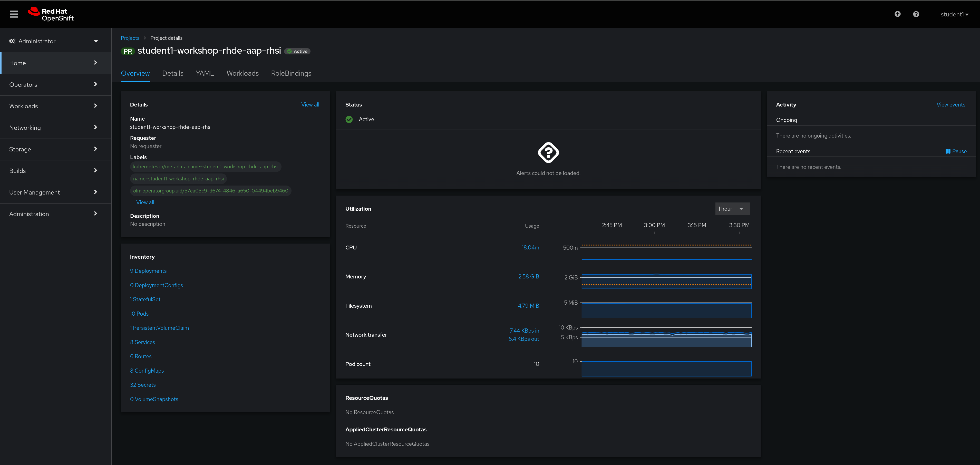Click the kubernetes.io/metadata.name label chip
Screen dimensions: 980x465
tap(206, 167)
